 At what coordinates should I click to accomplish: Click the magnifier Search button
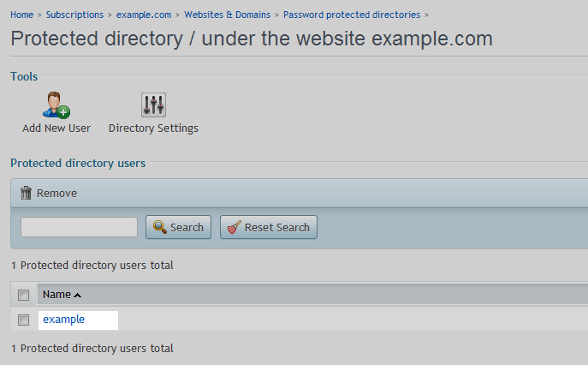coord(179,227)
